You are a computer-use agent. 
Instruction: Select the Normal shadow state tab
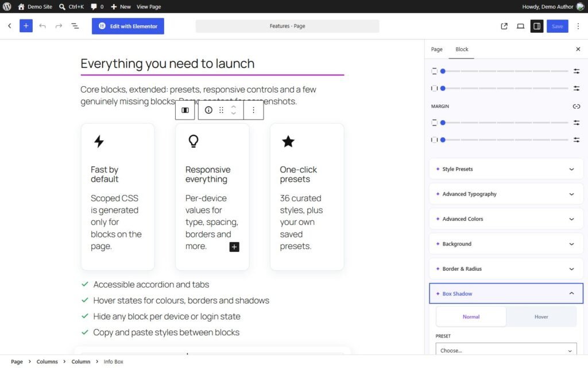[x=471, y=317]
